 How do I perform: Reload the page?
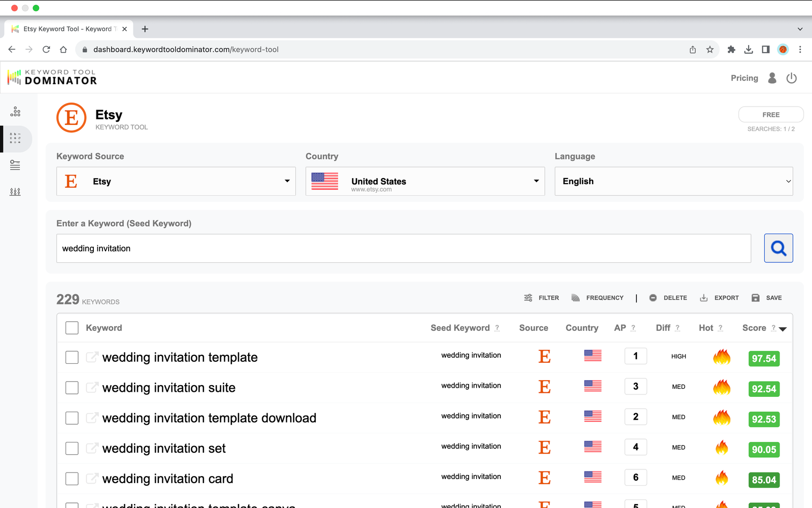pyautogui.click(x=46, y=49)
